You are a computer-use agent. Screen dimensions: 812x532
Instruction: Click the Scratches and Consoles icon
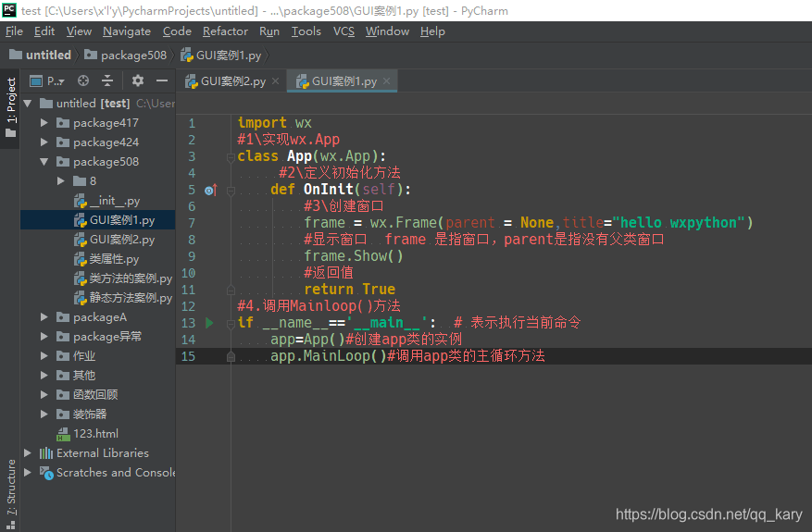[x=46, y=473]
